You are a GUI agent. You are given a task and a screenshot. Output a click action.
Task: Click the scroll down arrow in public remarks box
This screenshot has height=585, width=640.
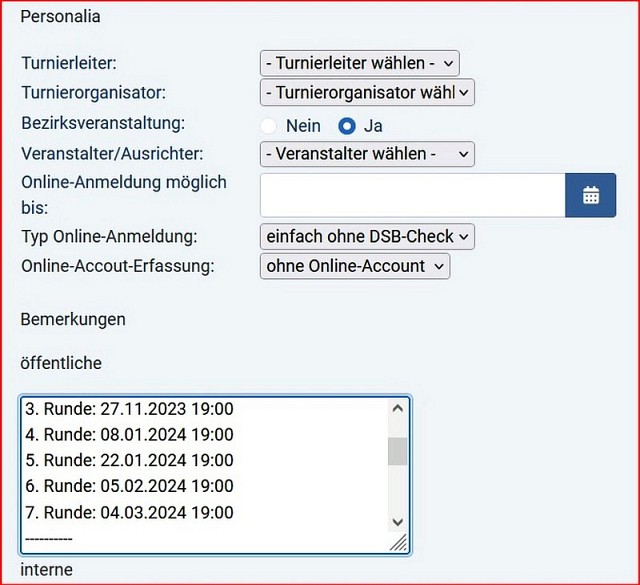[398, 522]
